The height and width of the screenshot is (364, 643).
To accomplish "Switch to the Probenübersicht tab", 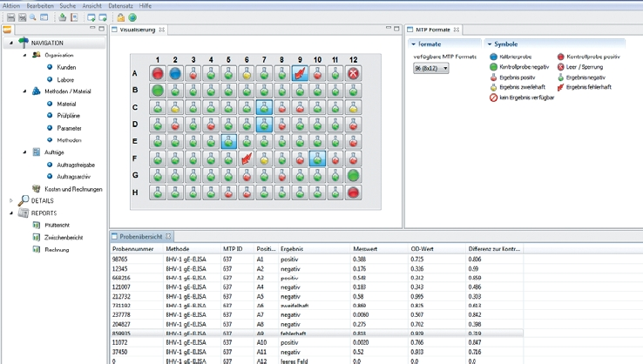I will (x=140, y=236).
